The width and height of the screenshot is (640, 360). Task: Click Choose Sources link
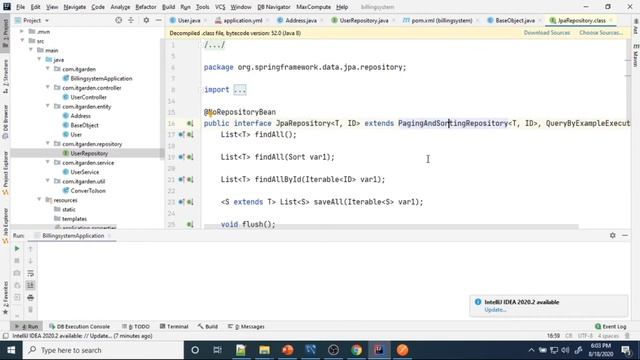point(601,33)
